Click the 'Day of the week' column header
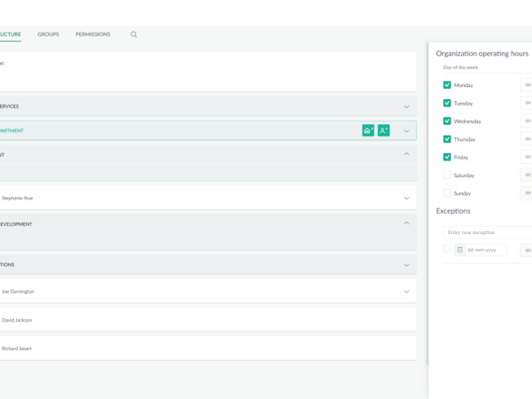532x399 pixels. click(x=460, y=67)
